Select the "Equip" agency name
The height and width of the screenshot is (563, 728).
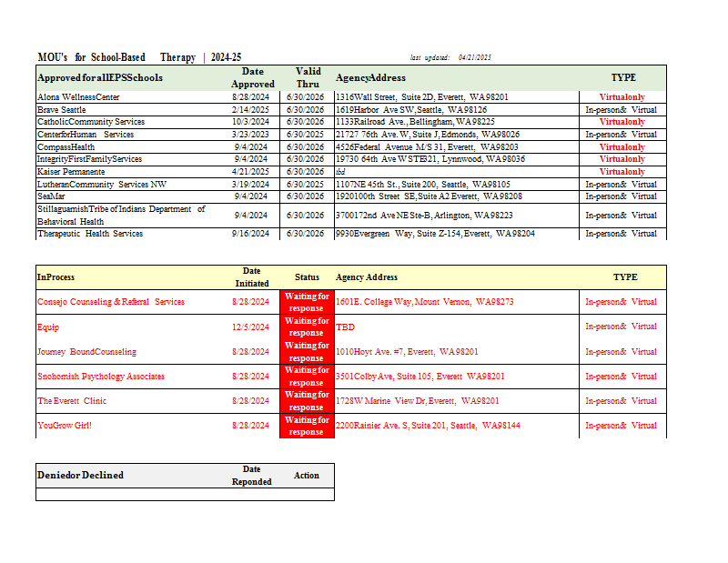(x=48, y=327)
